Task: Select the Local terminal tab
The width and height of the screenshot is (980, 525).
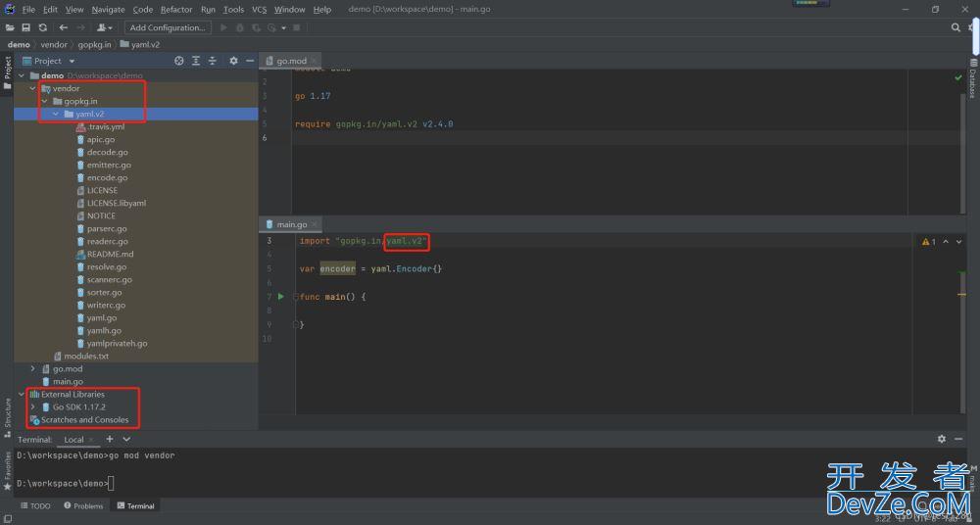Action: pyautogui.click(x=73, y=440)
